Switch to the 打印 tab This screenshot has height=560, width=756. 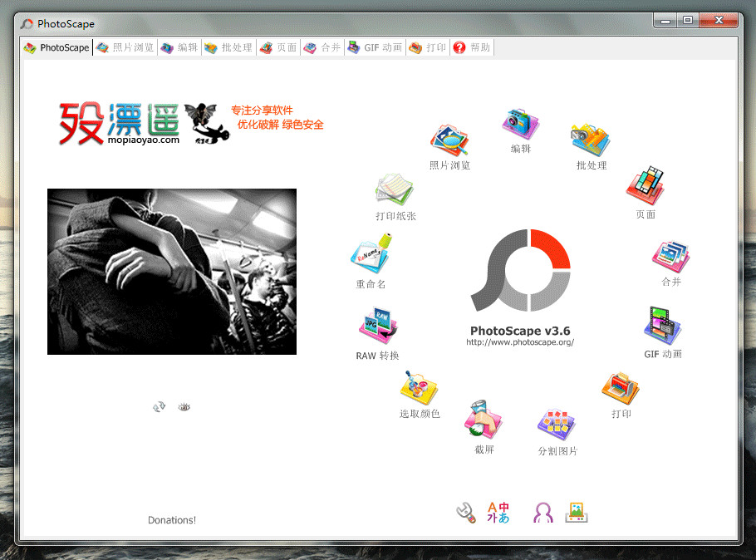[x=428, y=47]
